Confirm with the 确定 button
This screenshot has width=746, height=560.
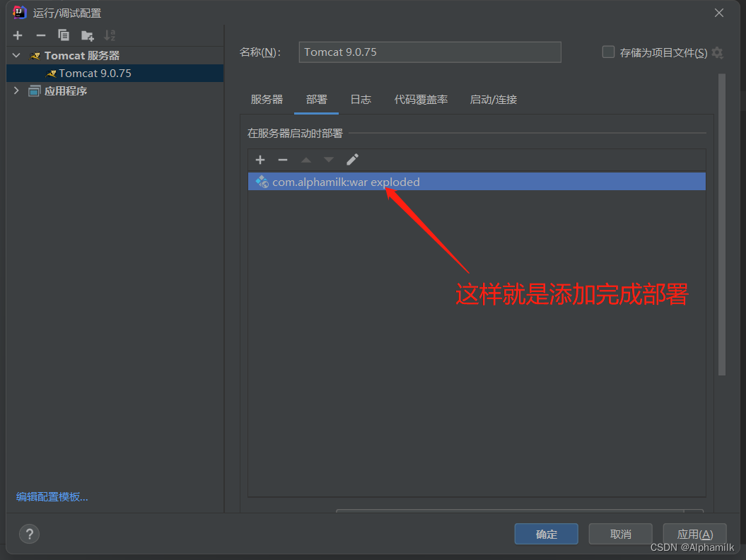tap(546, 534)
